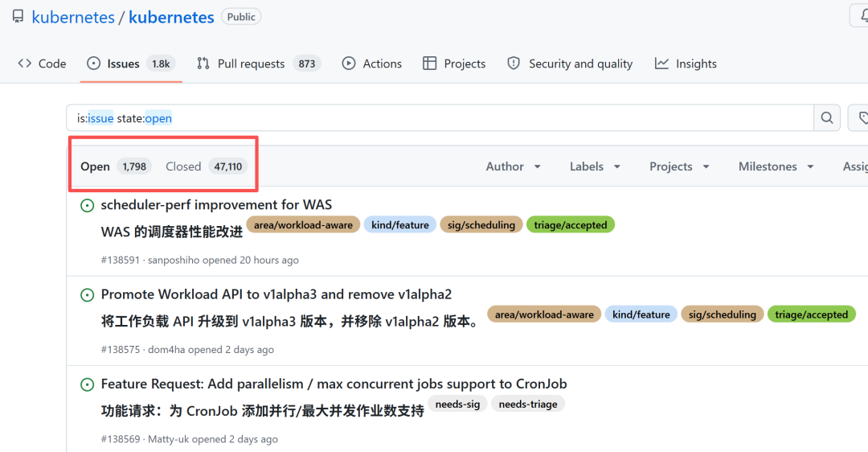Click the needs-sig label
Image resolution: width=868 pixels, height=452 pixels.
click(458, 405)
